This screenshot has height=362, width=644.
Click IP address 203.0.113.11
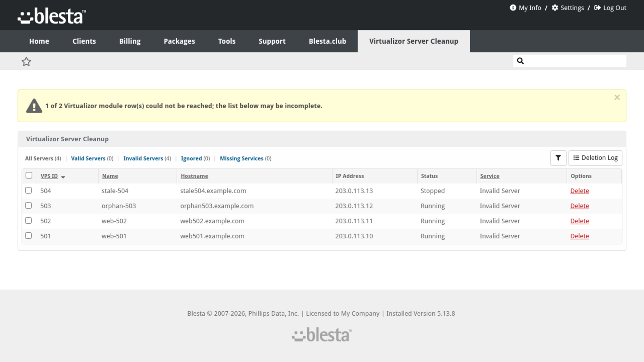click(x=354, y=221)
